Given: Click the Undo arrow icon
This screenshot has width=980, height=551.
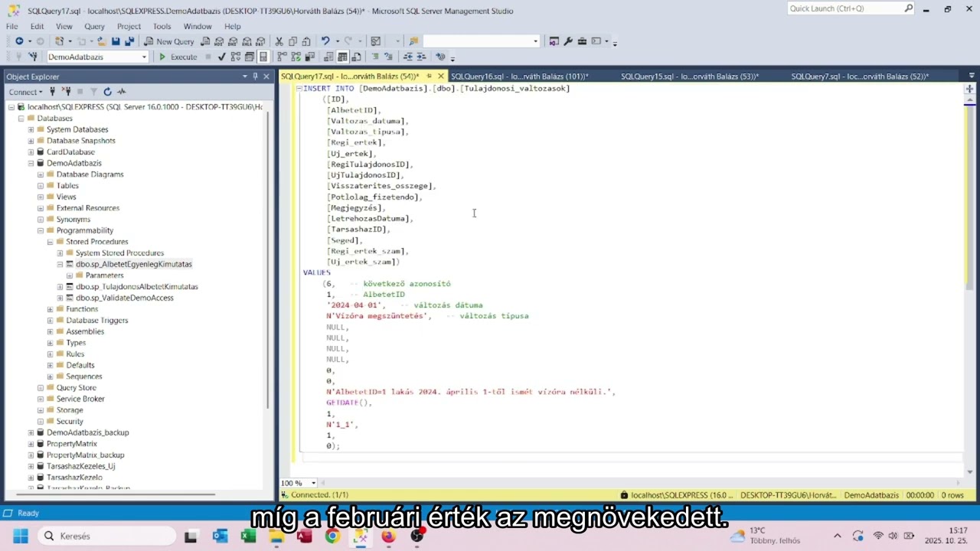Looking at the screenshot, I should click(325, 41).
